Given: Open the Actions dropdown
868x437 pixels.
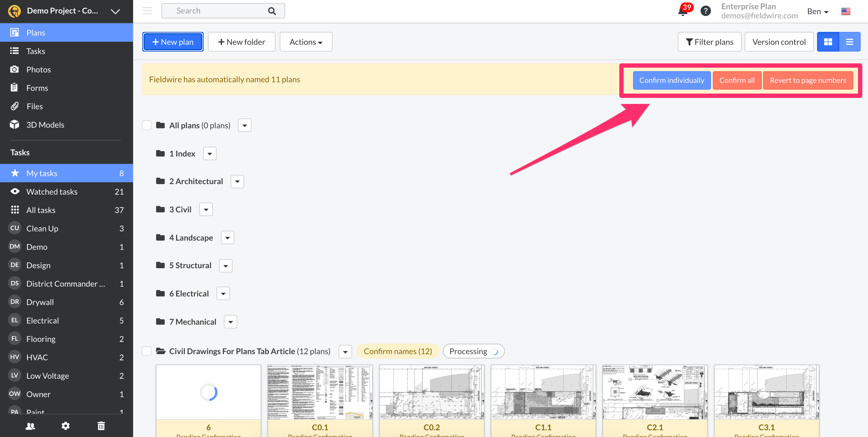Looking at the screenshot, I should [305, 42].
